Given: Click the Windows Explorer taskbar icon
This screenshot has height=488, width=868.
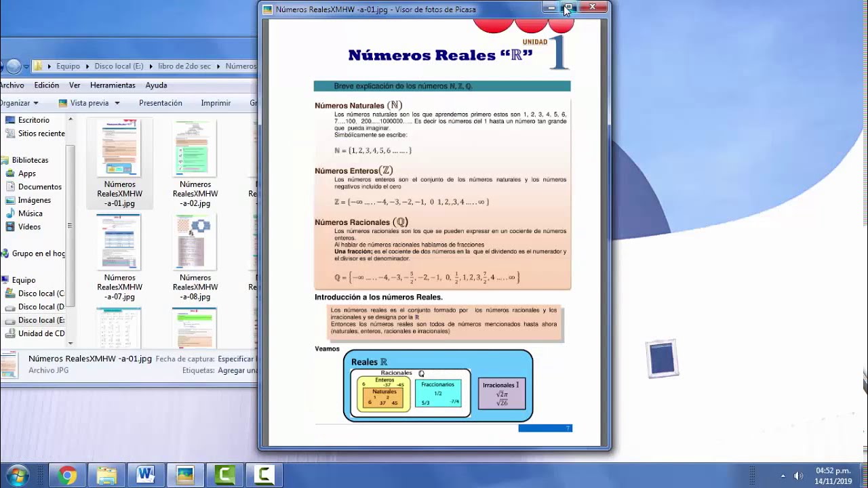Looking at the screenshot, I should (106, 475).
